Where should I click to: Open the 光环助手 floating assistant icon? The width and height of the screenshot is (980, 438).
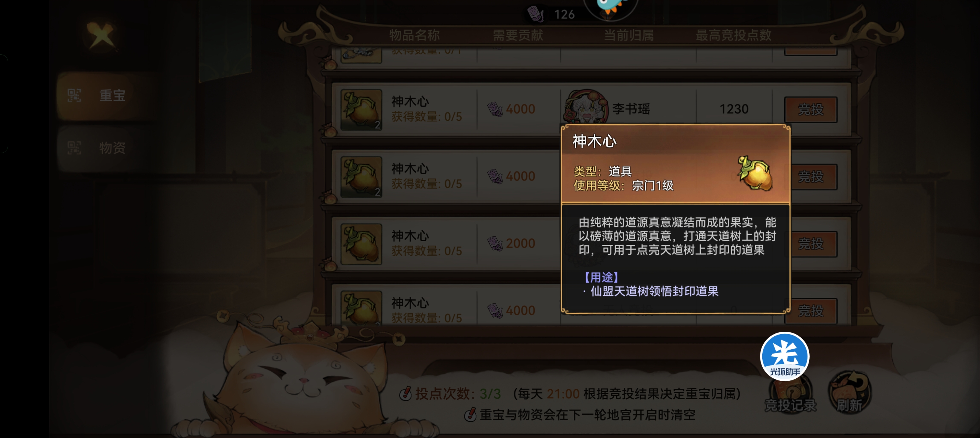coord(784,356)
